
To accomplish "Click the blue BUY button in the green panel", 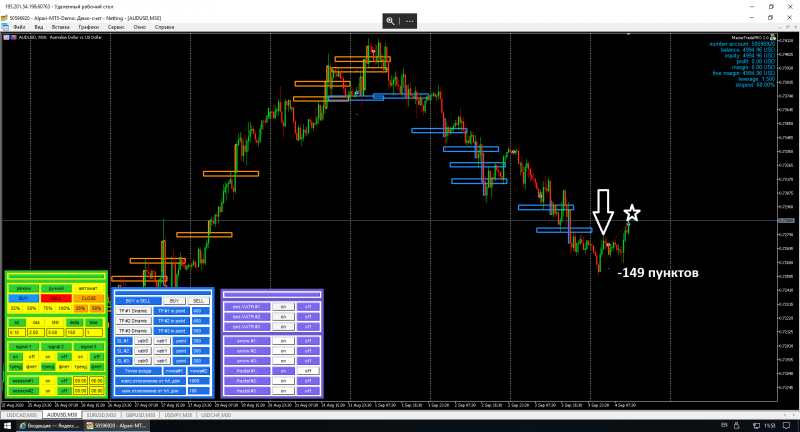I will 23,298.
